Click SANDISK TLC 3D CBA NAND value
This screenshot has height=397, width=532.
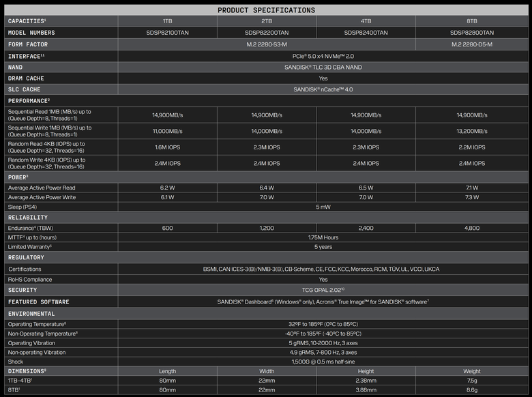[x=323, y=67]
